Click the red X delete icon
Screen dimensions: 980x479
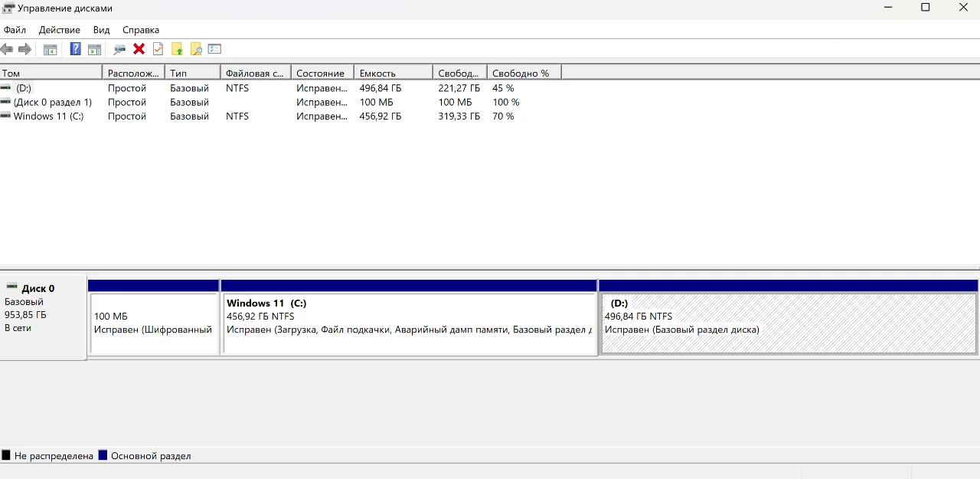[x=139, y=49]
